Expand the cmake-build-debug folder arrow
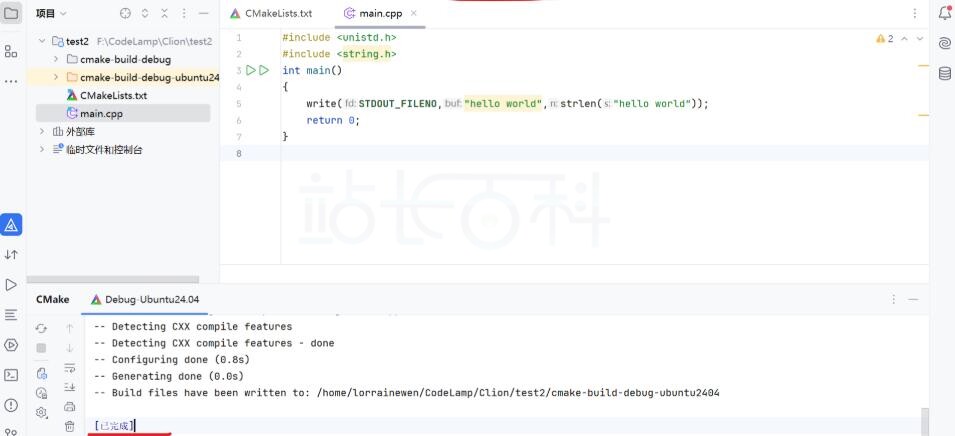Image resolution: width=955 pixels, height=436 pixels. [55, 59]
